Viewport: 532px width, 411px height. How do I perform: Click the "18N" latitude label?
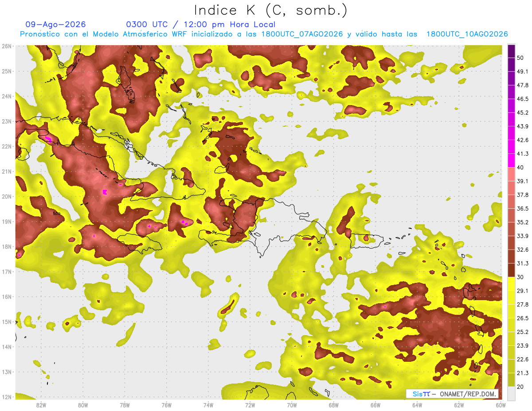7,247
